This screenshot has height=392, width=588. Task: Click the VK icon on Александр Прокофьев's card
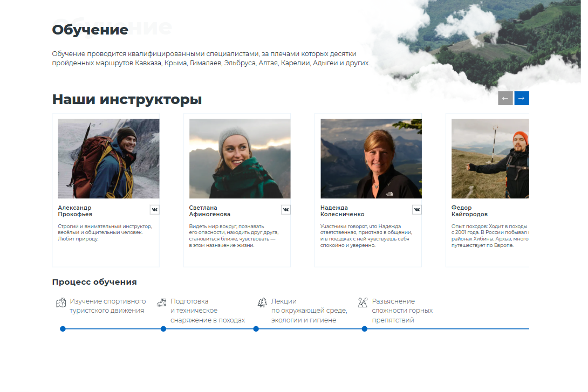[x=154, y=209]
